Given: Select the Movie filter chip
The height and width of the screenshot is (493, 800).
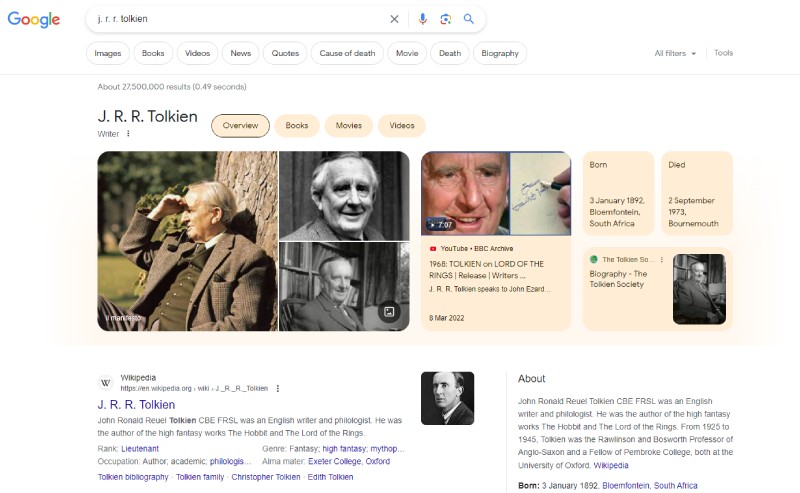Looking at the screenshot, I should [x=407, y=53].
